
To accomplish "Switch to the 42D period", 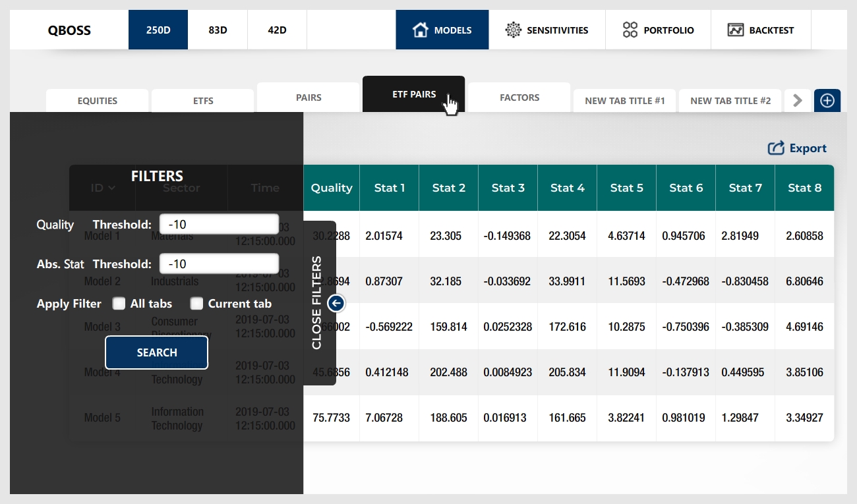I will 277,30.
